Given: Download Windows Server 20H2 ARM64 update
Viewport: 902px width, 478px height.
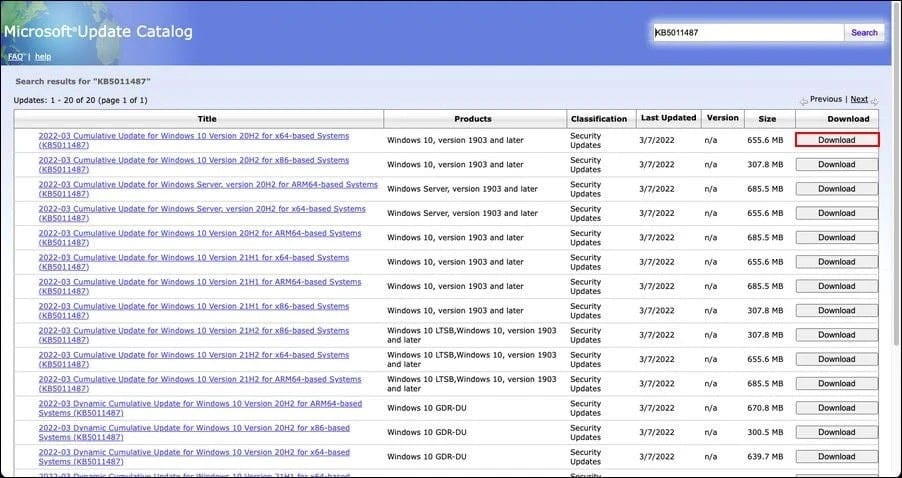Looking at the screenshot, I should (x=837, y=189).
